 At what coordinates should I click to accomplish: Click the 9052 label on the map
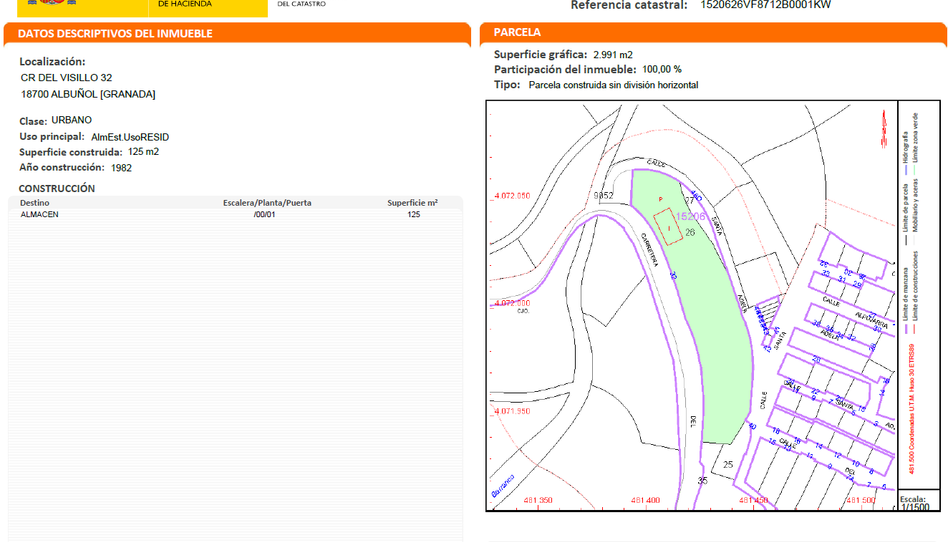[x=603, y=196]
